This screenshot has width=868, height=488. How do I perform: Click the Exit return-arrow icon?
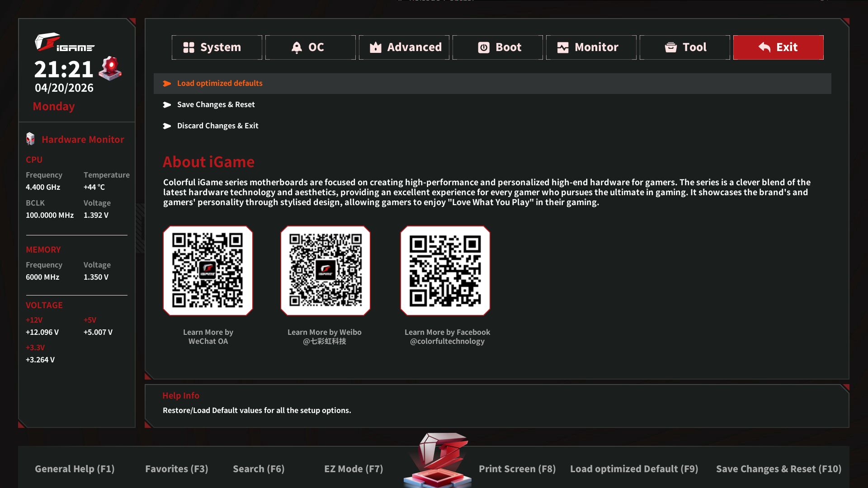point(764,47)
